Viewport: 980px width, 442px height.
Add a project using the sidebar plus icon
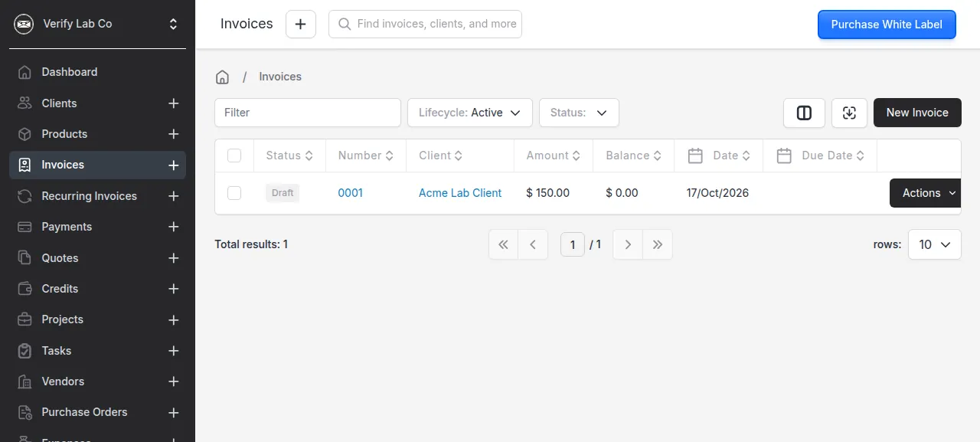pyautogui.click(x=174, y=319)
